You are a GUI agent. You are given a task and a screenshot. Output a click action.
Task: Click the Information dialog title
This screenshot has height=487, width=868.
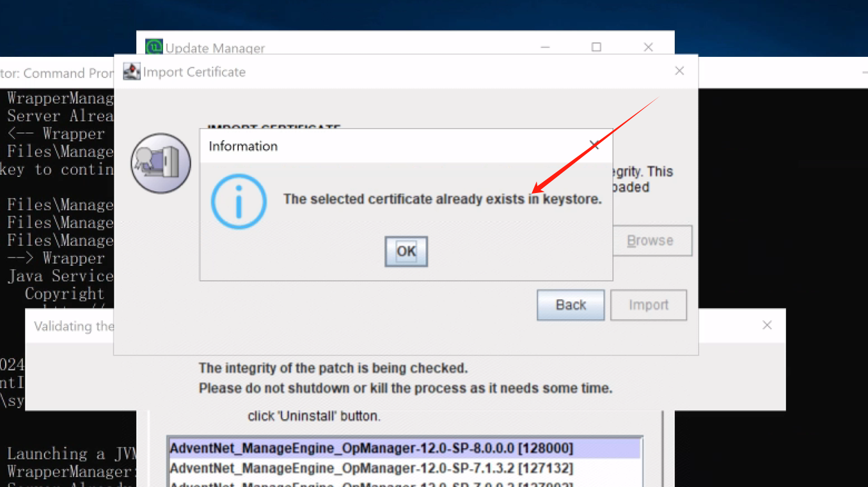[x=243, y=146]
